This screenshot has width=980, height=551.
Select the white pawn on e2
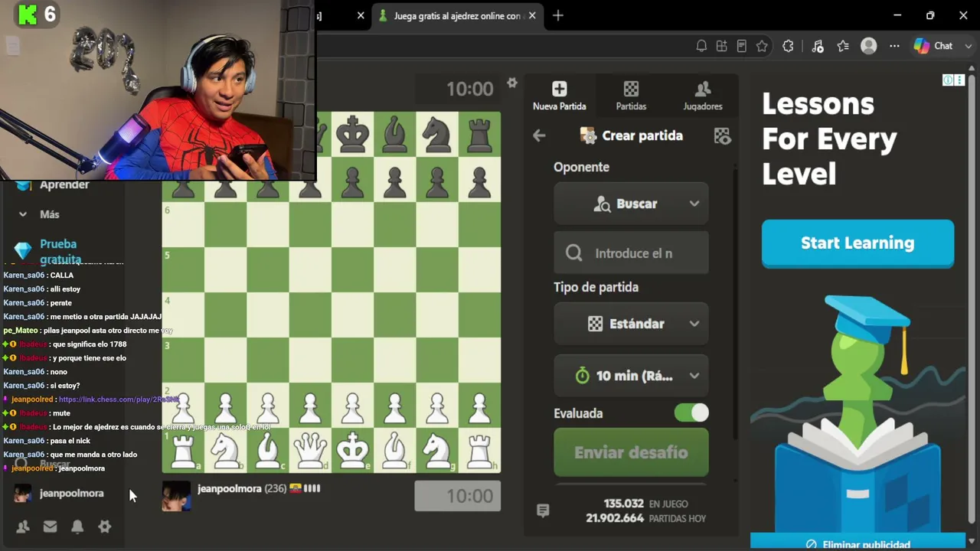(352, 409)
